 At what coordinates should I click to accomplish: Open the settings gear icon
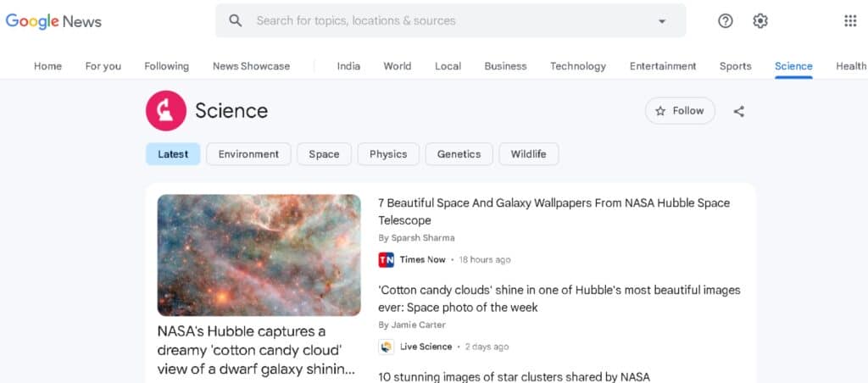coord(760,21)
